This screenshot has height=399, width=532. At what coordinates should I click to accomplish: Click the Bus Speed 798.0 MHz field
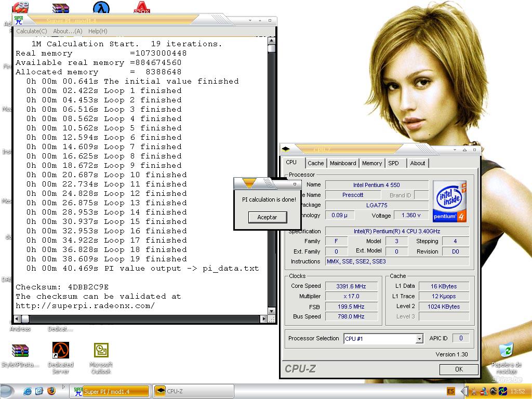351,316
